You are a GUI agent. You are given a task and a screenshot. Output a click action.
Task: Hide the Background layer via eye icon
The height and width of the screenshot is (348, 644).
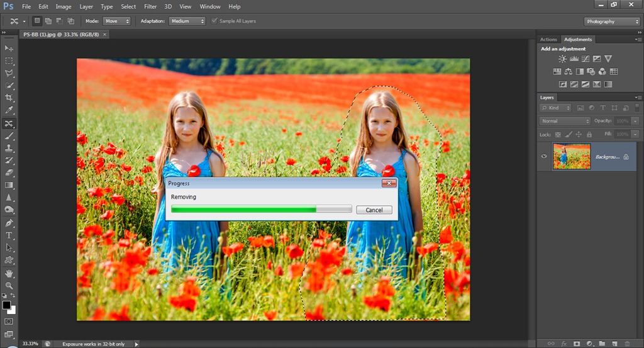pos(544,156)
